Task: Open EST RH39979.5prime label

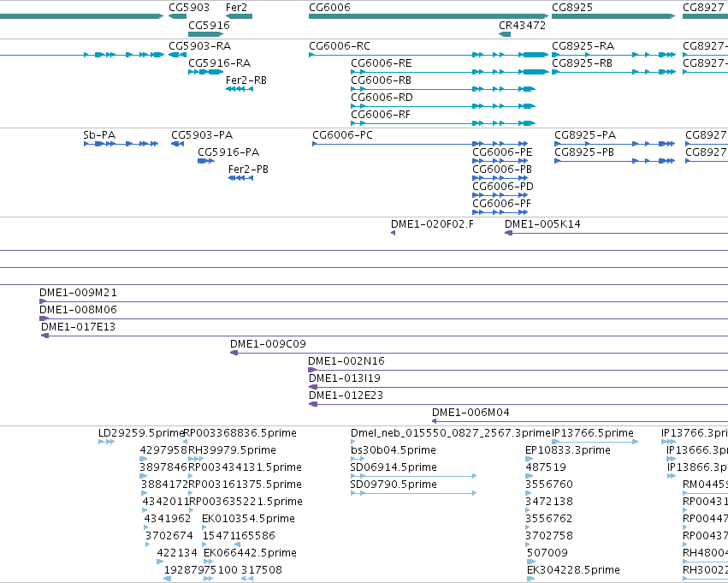Action: coord(232,450)
